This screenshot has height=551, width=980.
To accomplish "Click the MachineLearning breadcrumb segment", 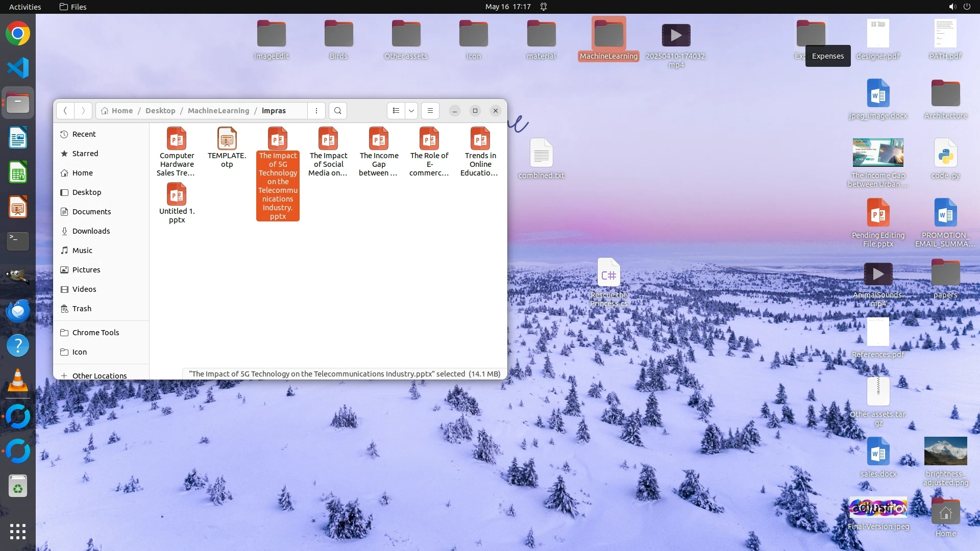I will coord(218,111).
